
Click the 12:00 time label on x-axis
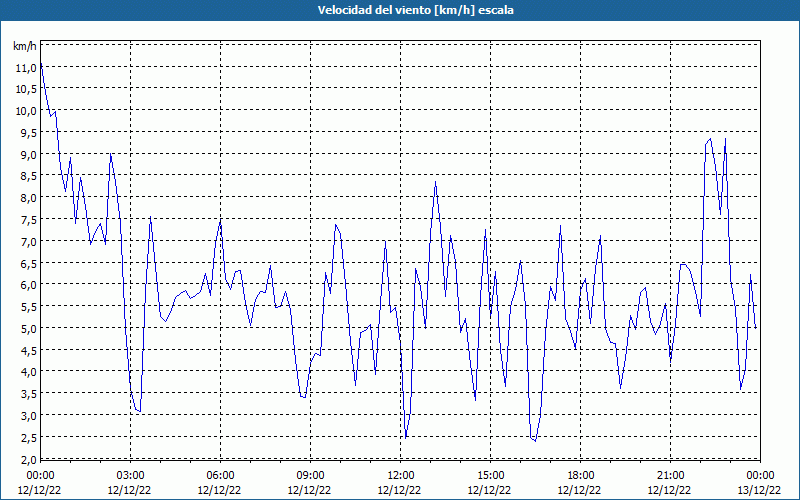tap(401, 476)
